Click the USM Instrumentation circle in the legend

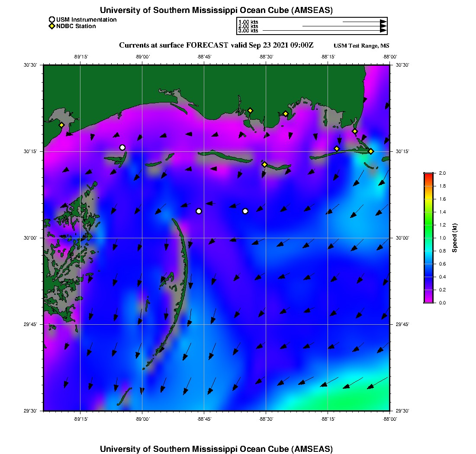(x=52, y=20)
